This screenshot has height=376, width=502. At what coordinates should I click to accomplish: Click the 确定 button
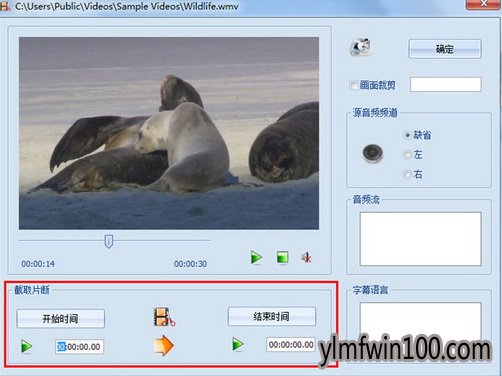pos(445,49)
